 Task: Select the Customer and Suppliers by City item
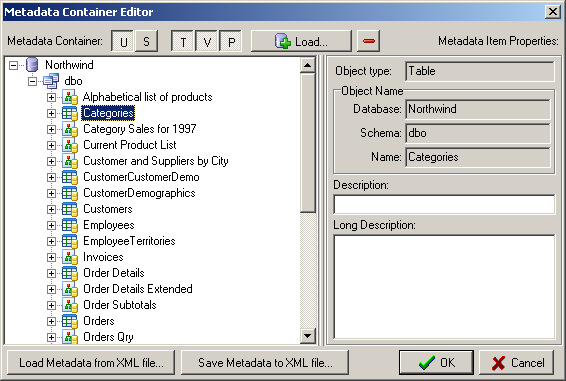coord(156,161)
